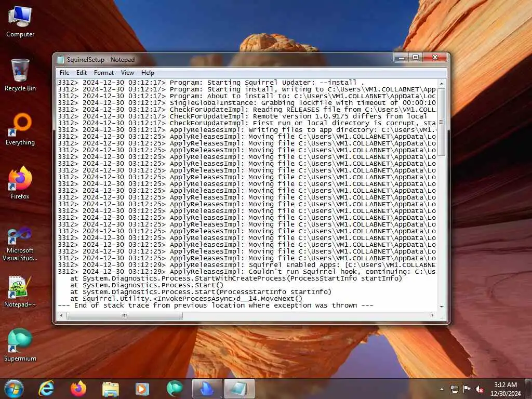This screenshot has width=532, height=399.
Task: Click the line 'Grabbing lockfile with timeout'
Action: coord(247,103)
